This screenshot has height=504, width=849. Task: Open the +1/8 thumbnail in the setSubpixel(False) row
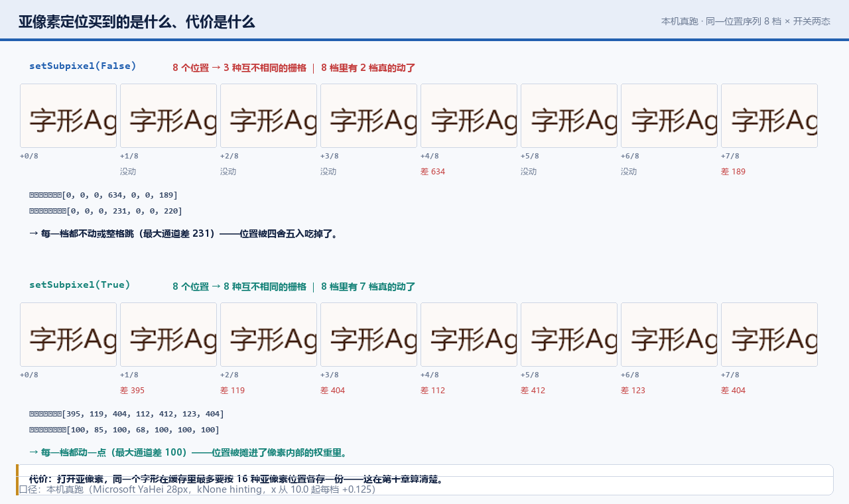click(168, 115)
